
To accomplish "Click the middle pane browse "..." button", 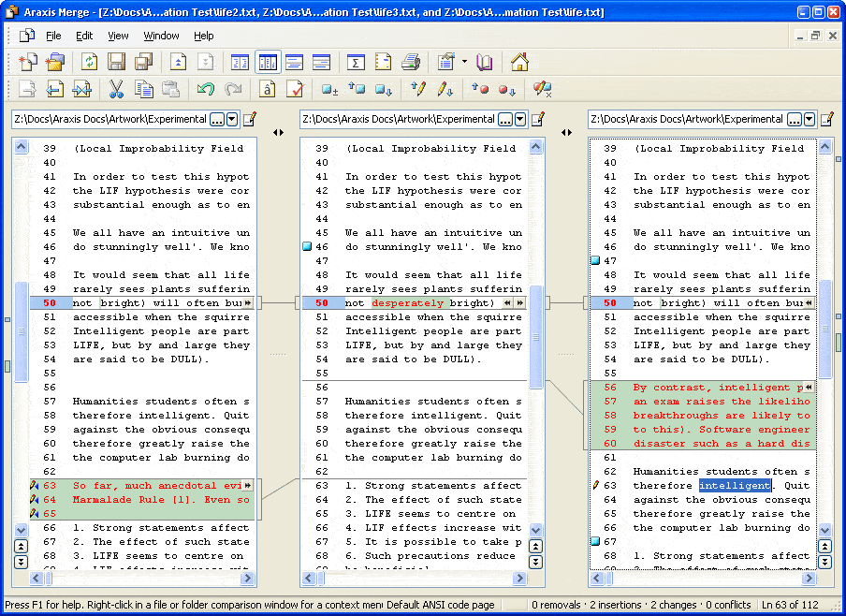I will pos(505,120).
